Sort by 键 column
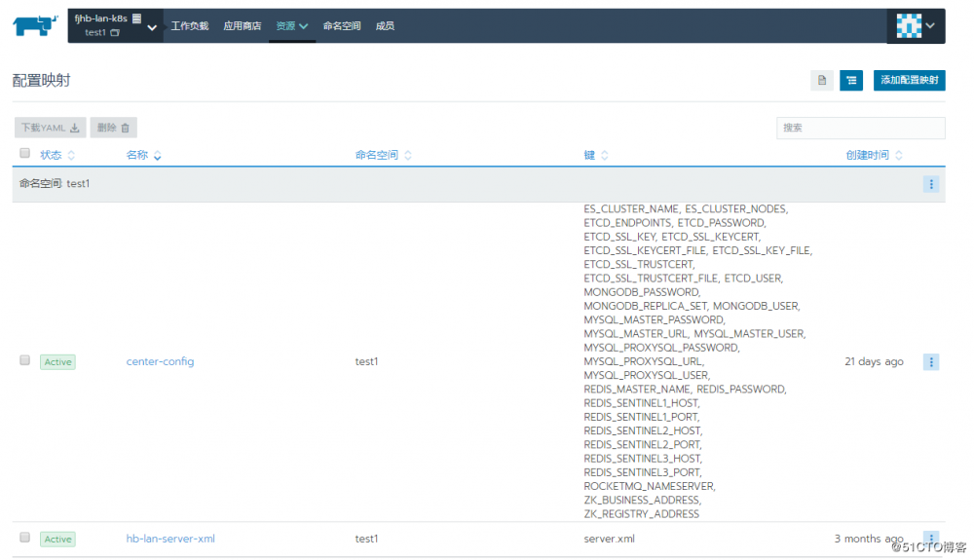The width and height of the screenshot is (974, 560). 596,155
